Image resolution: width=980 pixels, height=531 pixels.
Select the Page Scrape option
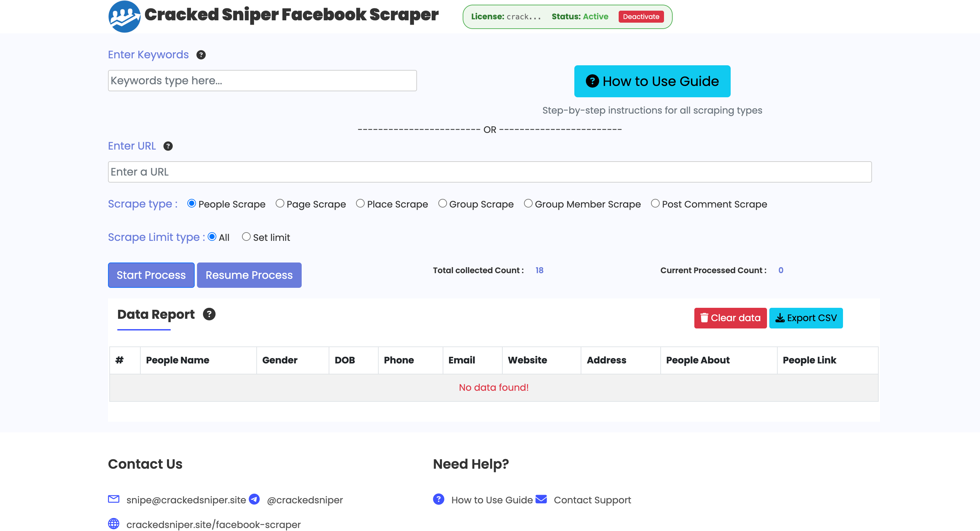pyautogui.click(x=280, y=203)
